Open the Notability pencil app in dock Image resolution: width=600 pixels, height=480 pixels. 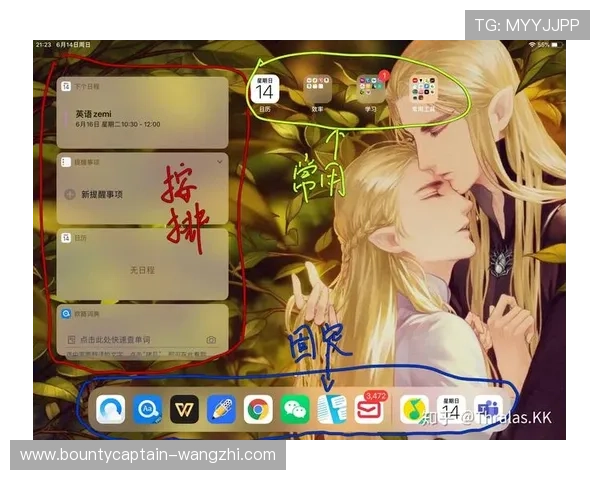pos(221,410)
